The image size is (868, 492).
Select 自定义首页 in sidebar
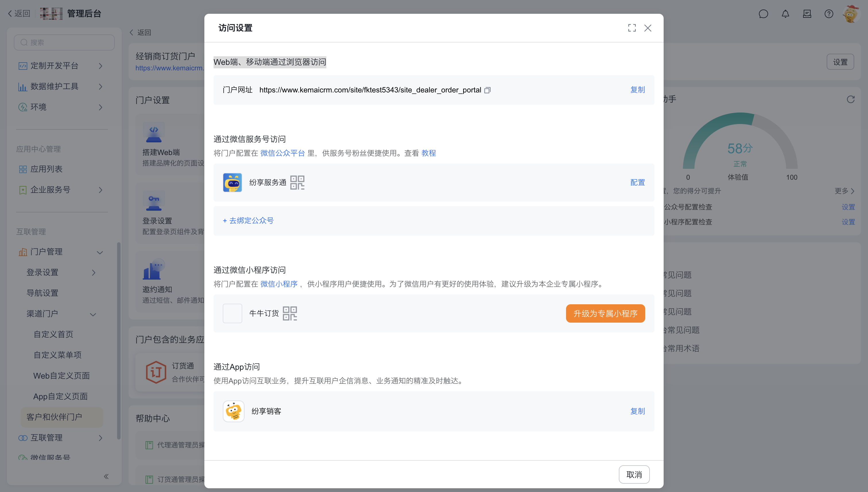(53, 334)
